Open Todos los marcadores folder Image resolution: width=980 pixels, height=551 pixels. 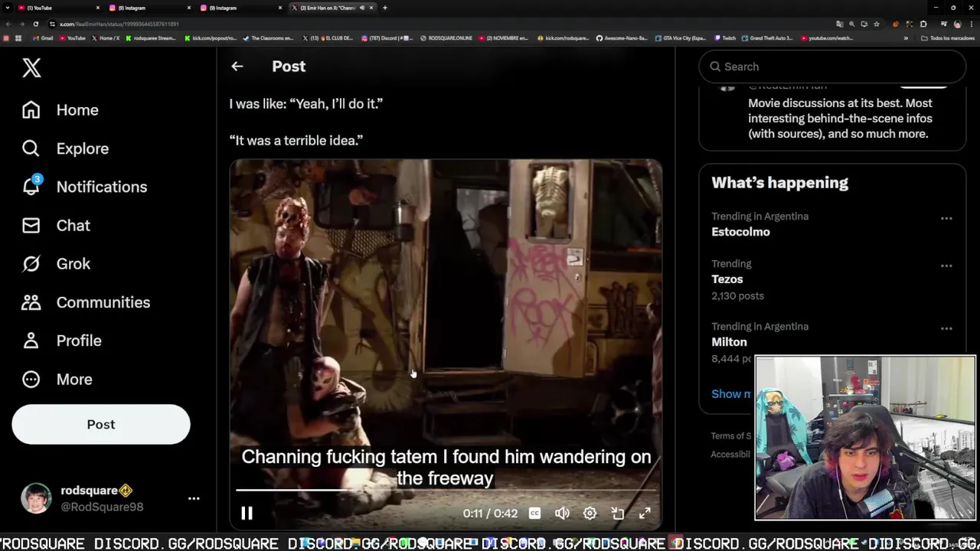pos(948,38)
